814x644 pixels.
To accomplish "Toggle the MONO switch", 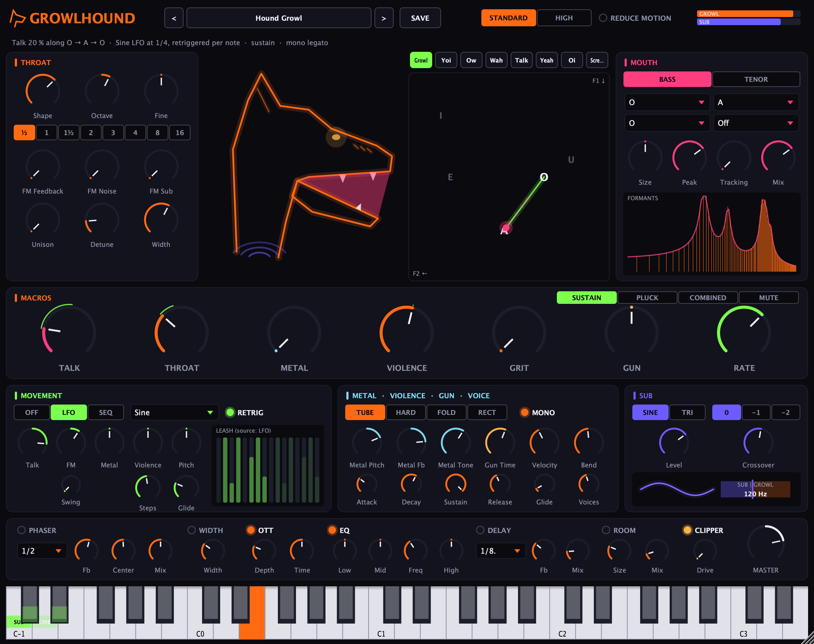I will click(x=537, y=412).
